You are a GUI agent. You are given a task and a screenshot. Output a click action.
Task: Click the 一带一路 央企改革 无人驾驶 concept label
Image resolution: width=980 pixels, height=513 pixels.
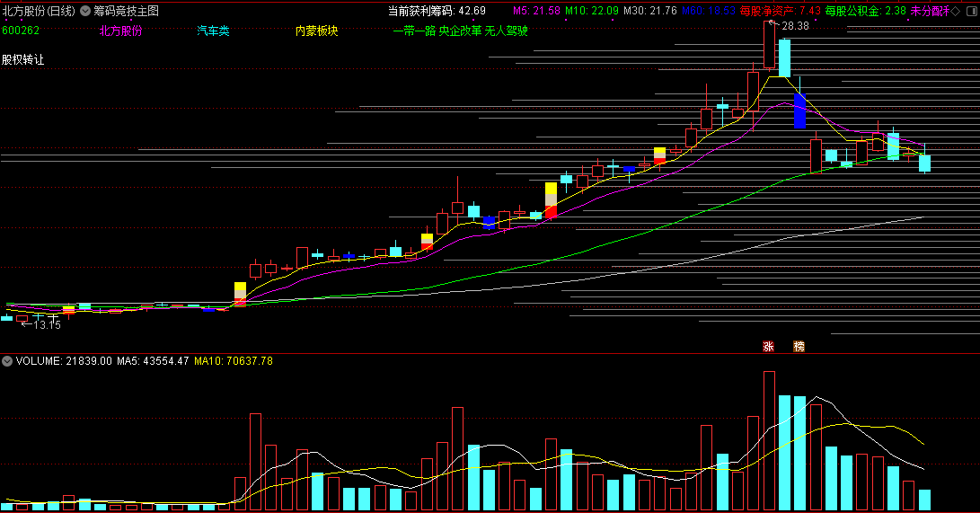tap(461, 31)
